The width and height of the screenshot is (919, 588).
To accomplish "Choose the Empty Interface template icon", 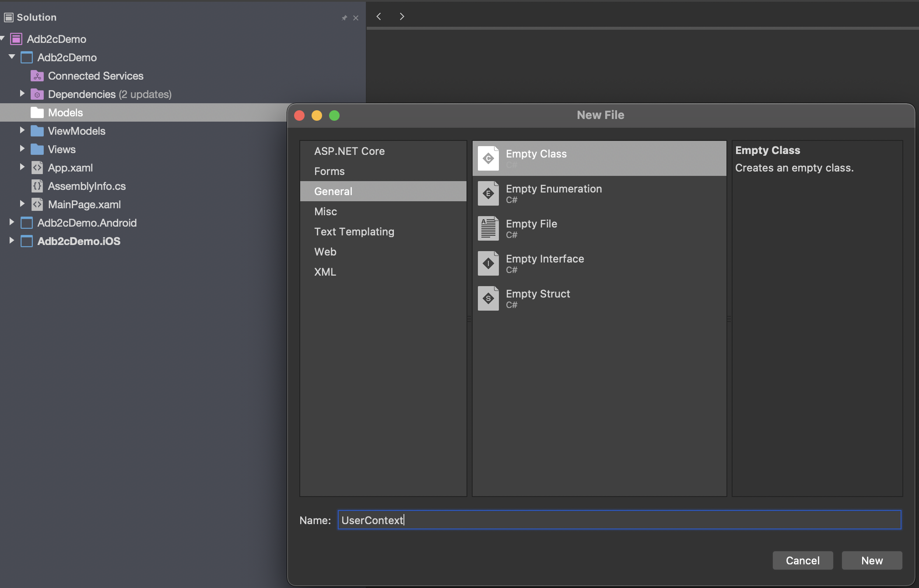I will (x=488, y=263).
